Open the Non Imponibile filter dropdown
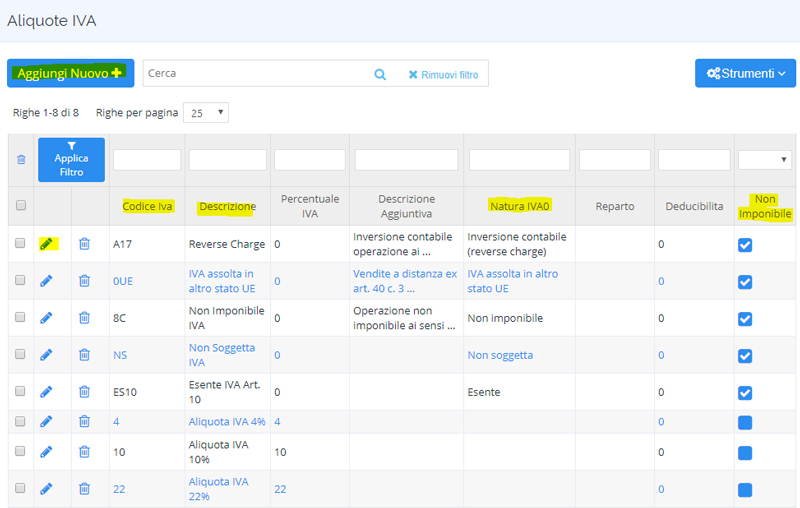 764,160
